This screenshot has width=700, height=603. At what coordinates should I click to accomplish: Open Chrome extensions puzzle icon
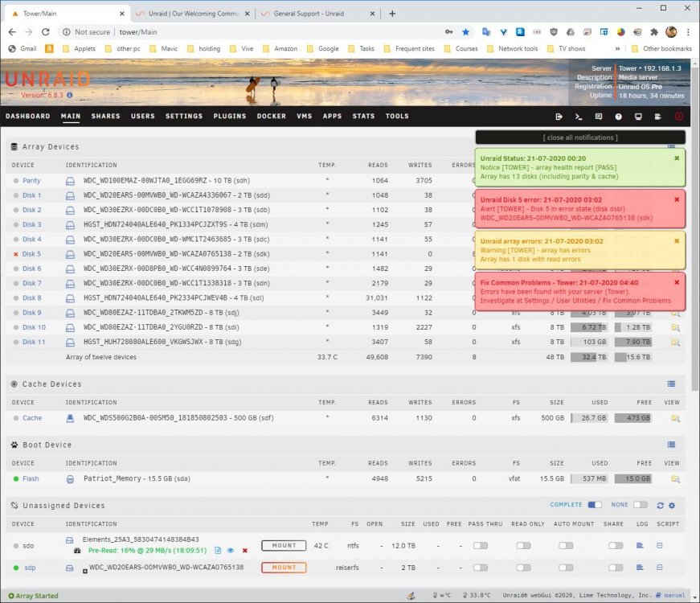tap(654, 31)
